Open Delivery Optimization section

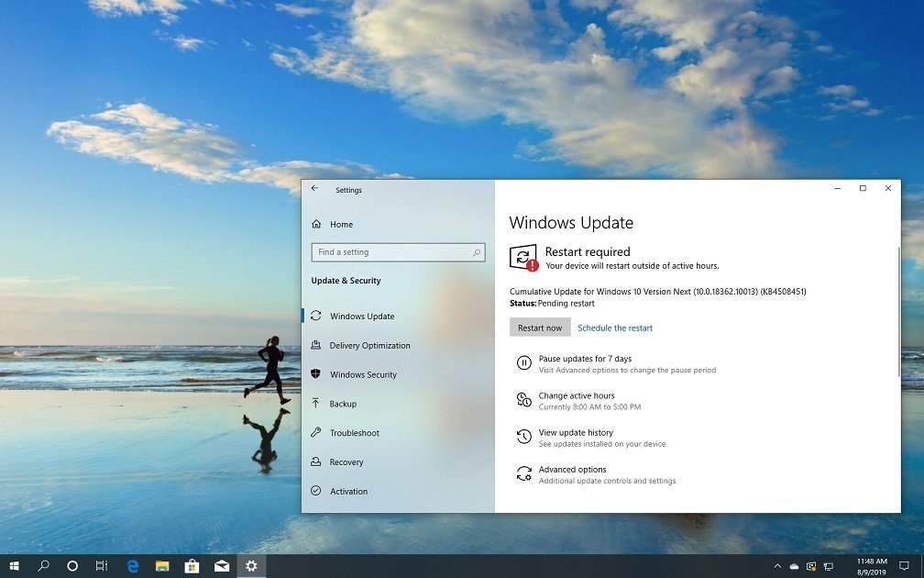click(x=369, y=346)
